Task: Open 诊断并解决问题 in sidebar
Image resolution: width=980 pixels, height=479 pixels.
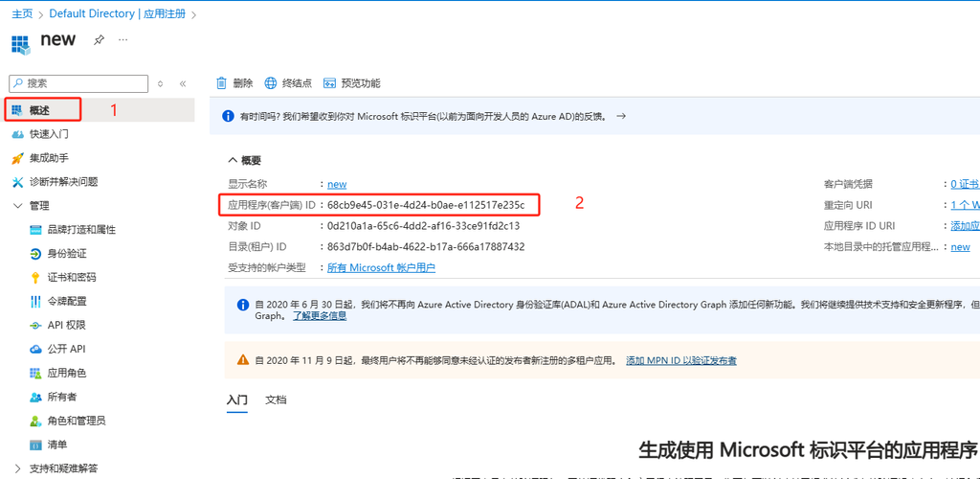Action: pyautogui.click(x=63, y=182)
